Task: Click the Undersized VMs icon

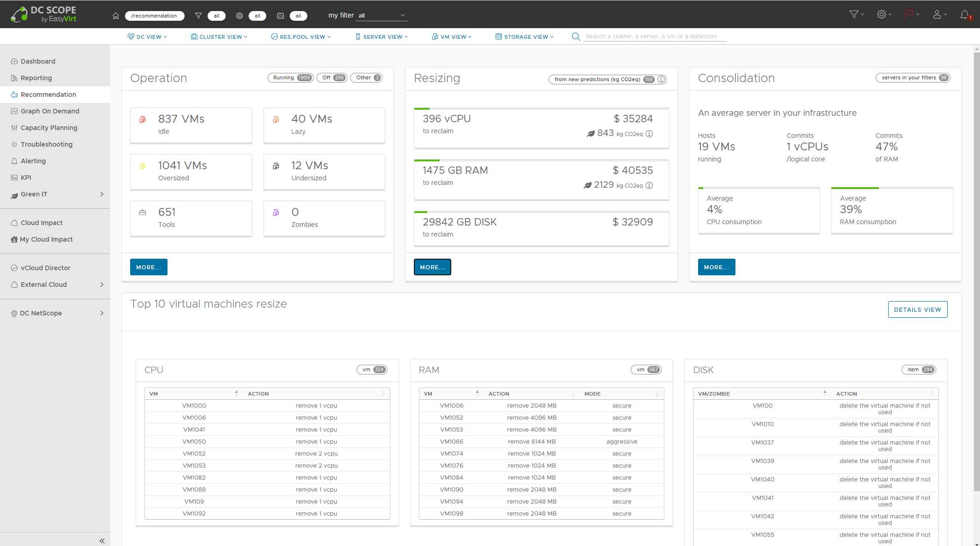Action: click(x=276, y=166)
